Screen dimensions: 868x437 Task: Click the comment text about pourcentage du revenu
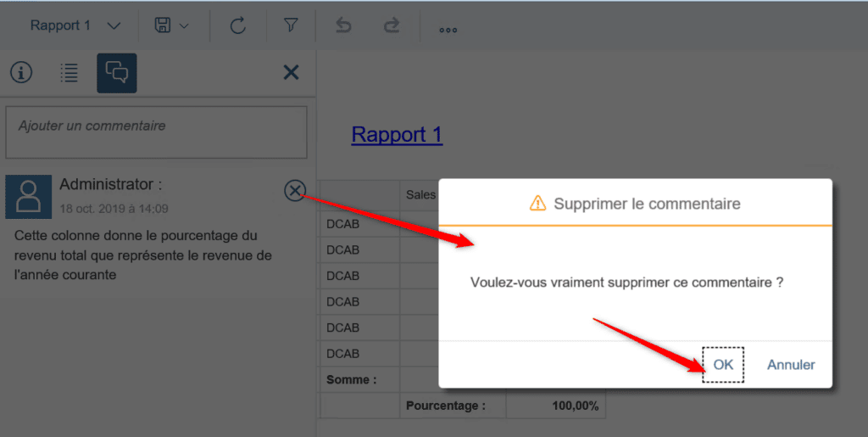(x=142, y=255)
